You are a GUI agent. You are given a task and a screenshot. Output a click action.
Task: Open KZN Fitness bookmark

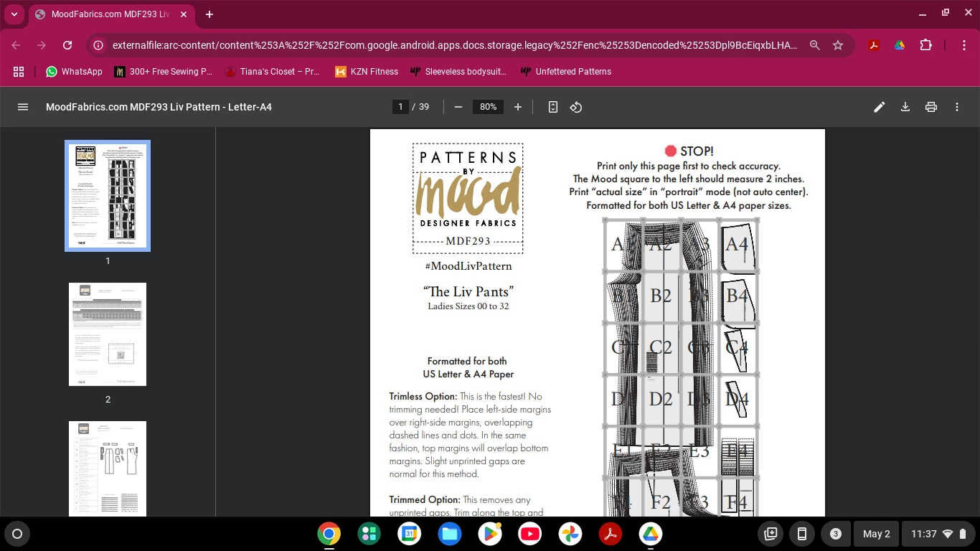click(x=366, y=72)
